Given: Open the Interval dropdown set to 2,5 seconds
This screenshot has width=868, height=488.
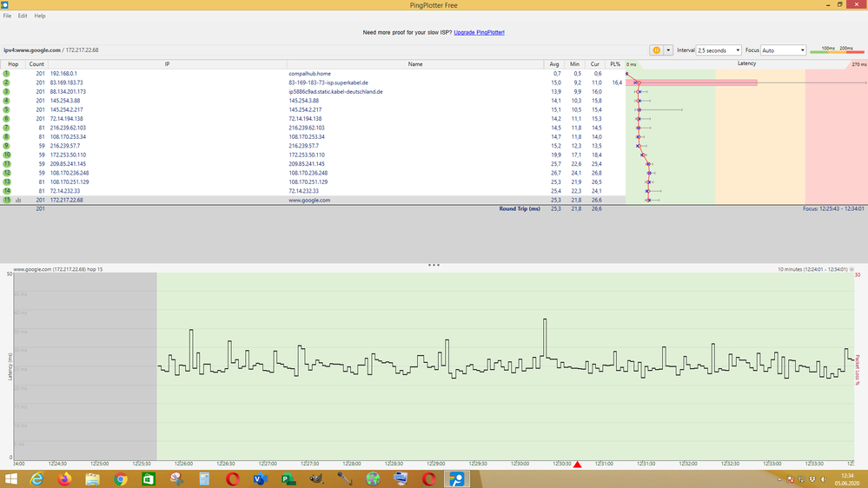Looking at the screenshot, I should pyautogui.click(x=719, y=50).
